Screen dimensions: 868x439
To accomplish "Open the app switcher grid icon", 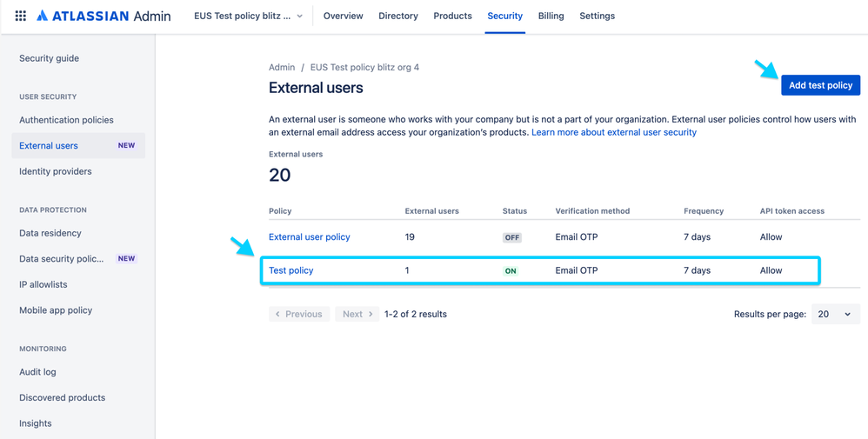I will point(21,16).
